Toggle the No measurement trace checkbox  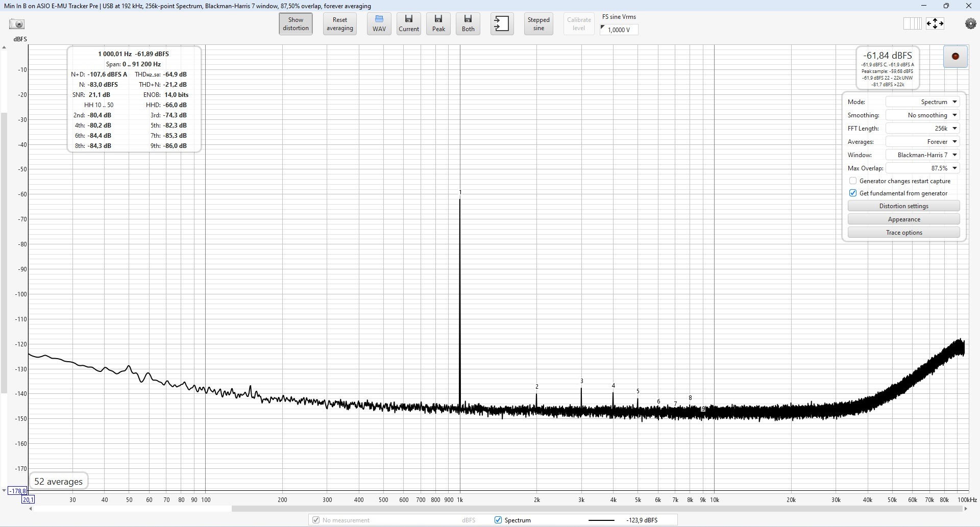(316, 520)
